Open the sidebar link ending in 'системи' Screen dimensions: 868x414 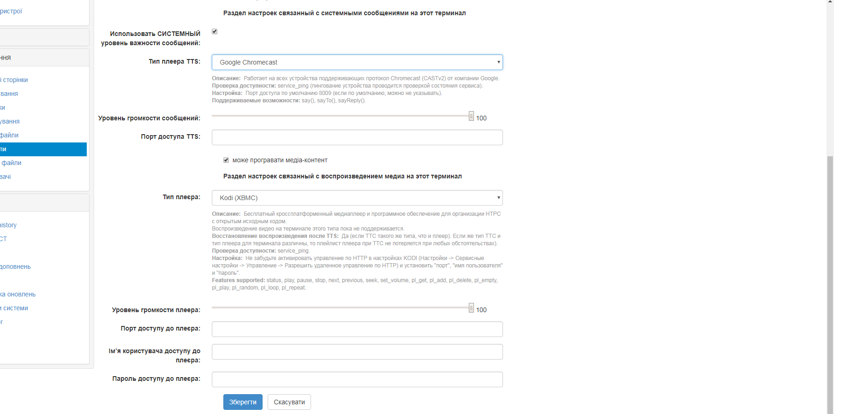point(15,308)
